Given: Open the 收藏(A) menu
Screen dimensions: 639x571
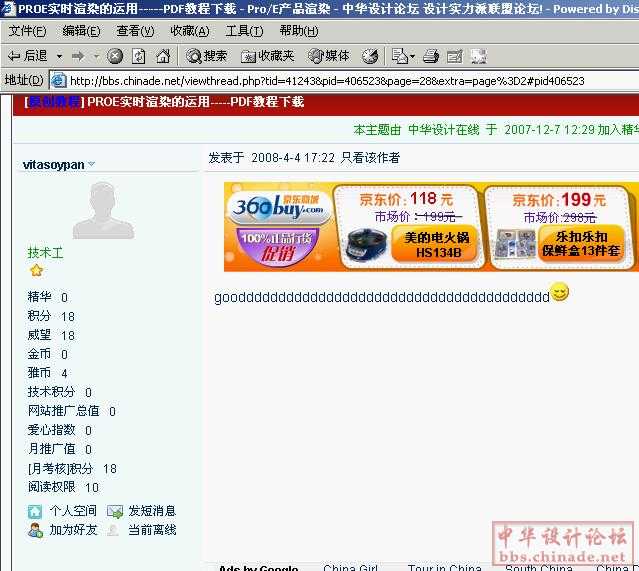Looking at the screenshot, I should pos(190,31).
